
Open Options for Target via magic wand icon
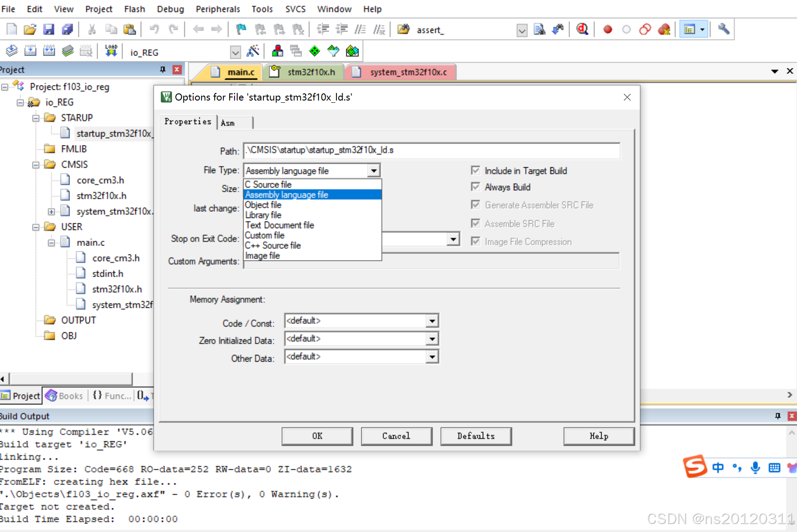pos(254,51)
